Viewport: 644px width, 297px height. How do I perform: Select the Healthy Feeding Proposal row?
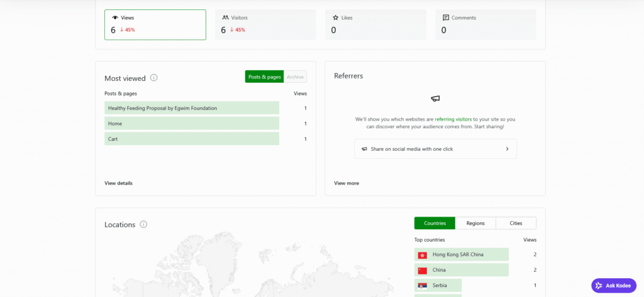coord(192,108)
